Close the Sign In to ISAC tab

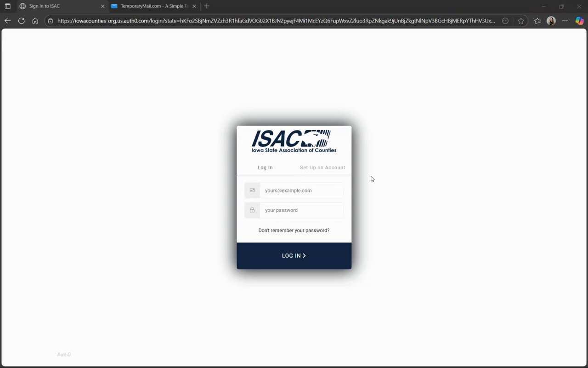pos(102,6)
